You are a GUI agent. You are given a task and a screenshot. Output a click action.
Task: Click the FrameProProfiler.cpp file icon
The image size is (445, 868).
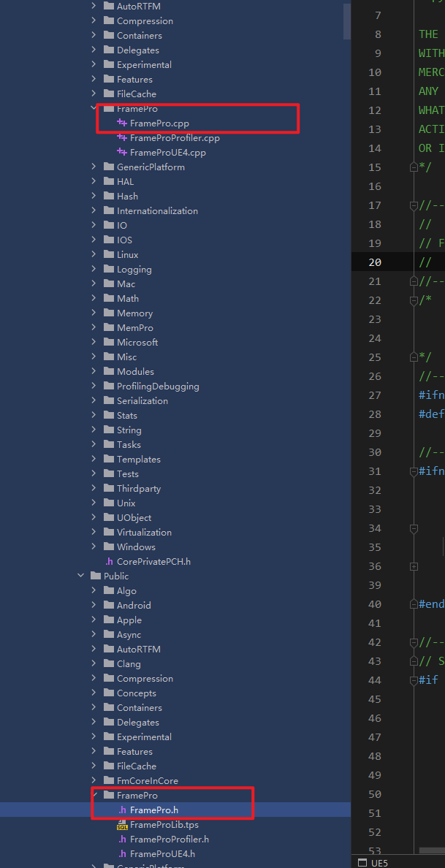(x=122, y=138)
